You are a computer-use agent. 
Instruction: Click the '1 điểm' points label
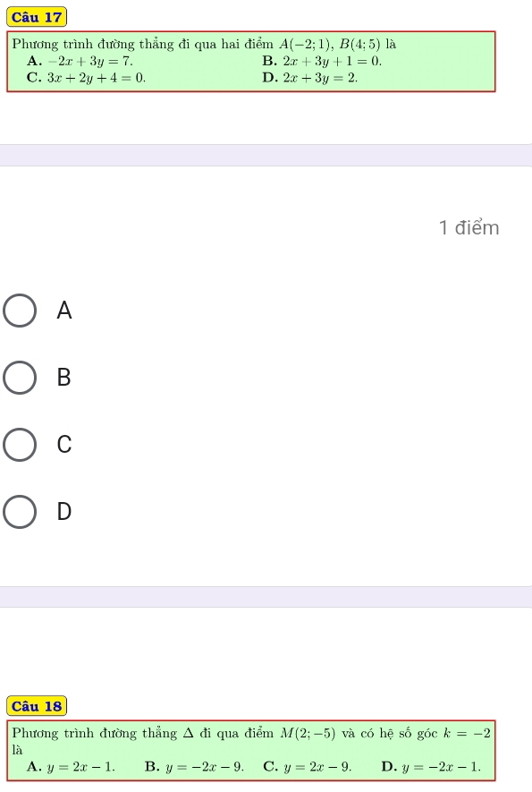point(469,228)
